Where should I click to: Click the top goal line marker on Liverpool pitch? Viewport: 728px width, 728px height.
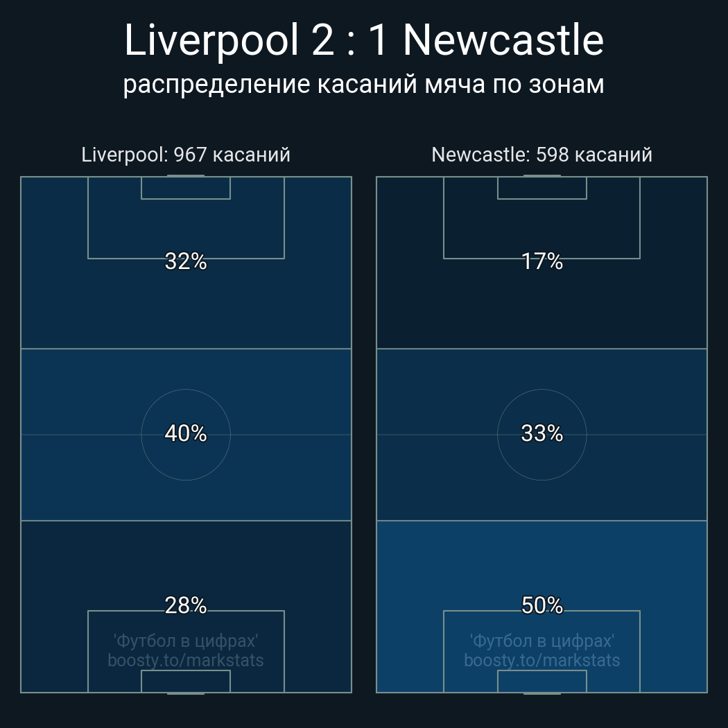pos(186,176)
